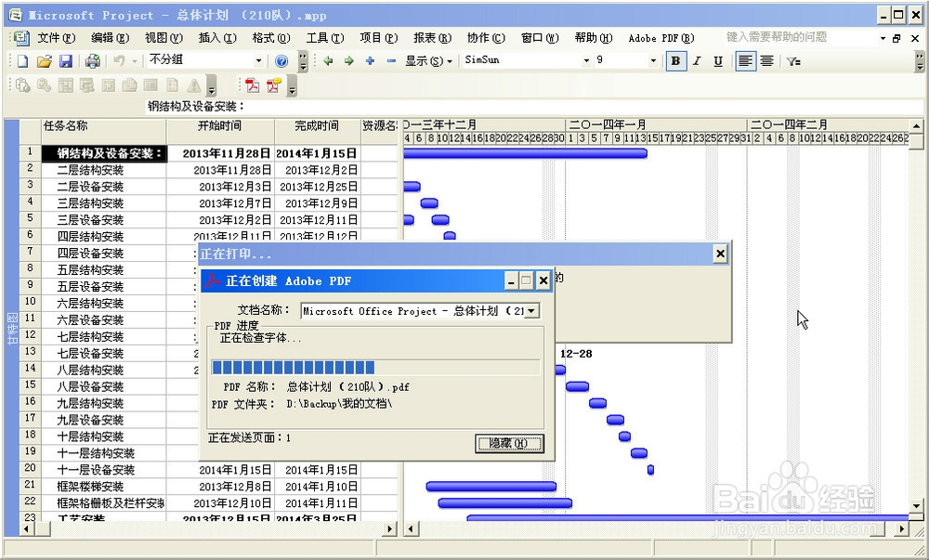This screenshot has height=560, width=929.
Task: Print the 总体计划 document
Action: click(x=93, y=62)
